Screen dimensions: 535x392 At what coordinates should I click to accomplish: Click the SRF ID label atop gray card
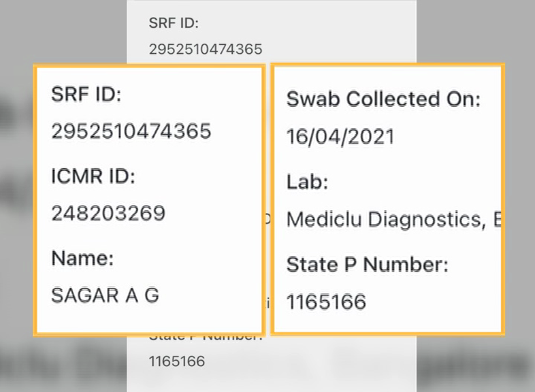point(174,23)
